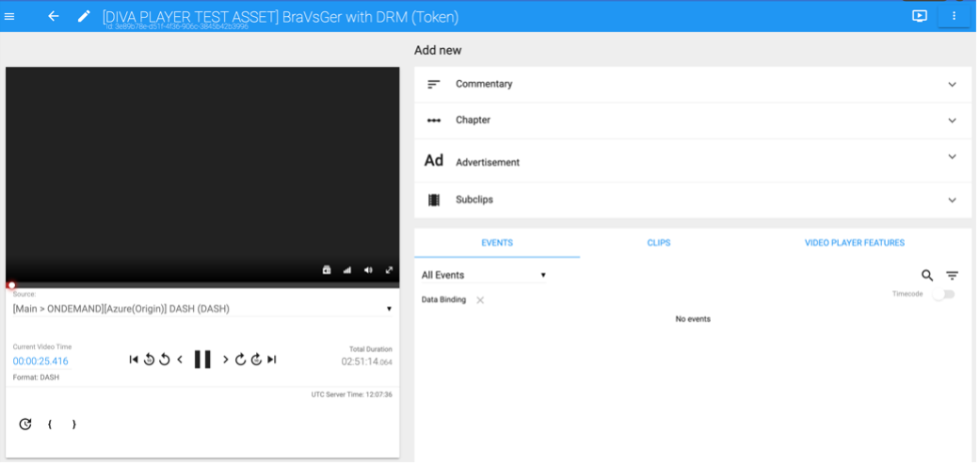The height and width of the screenshot is (466, 980).
Task: Click the clock refresh icon below player
Action: pos(25,425)
